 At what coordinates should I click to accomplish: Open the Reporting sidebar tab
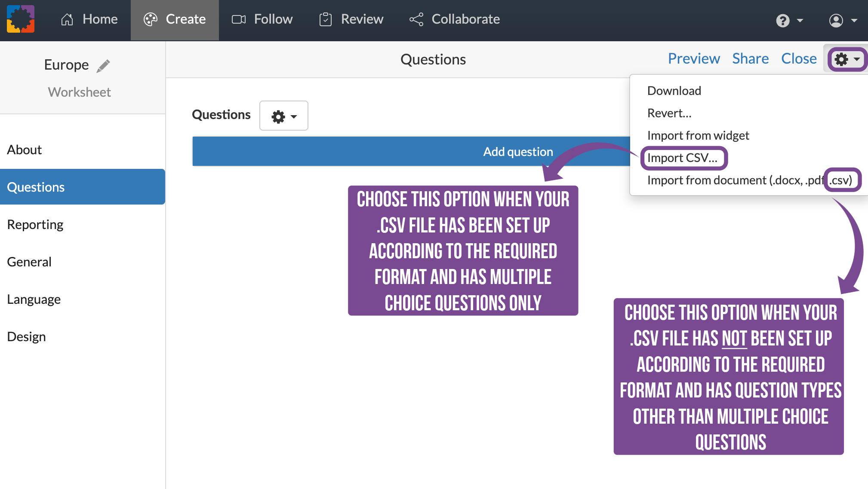coord(35,224)
